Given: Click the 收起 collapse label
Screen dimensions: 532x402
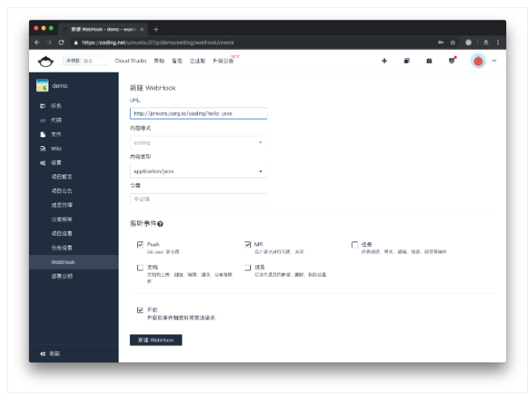Looking at the screenshot, I should [x=54, y=354].
